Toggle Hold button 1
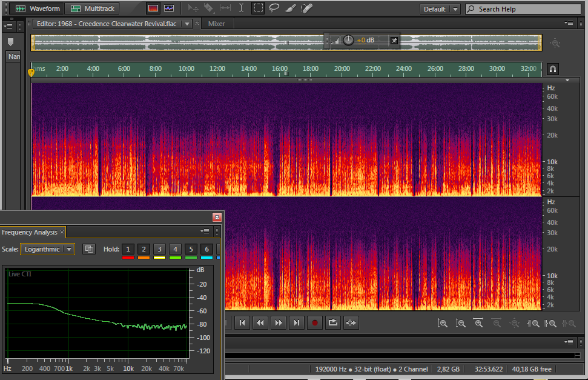 click(x=128, y=249)
